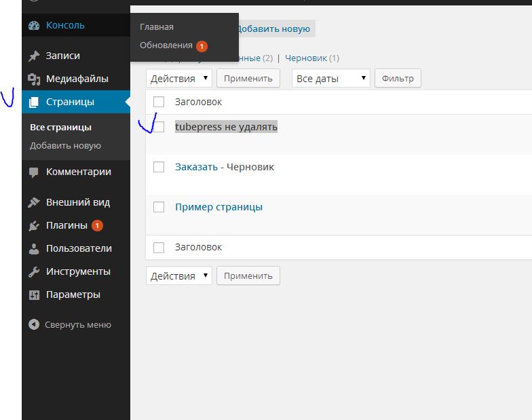
Task: Click the Пользователи person icon
Action: (34, 248)
